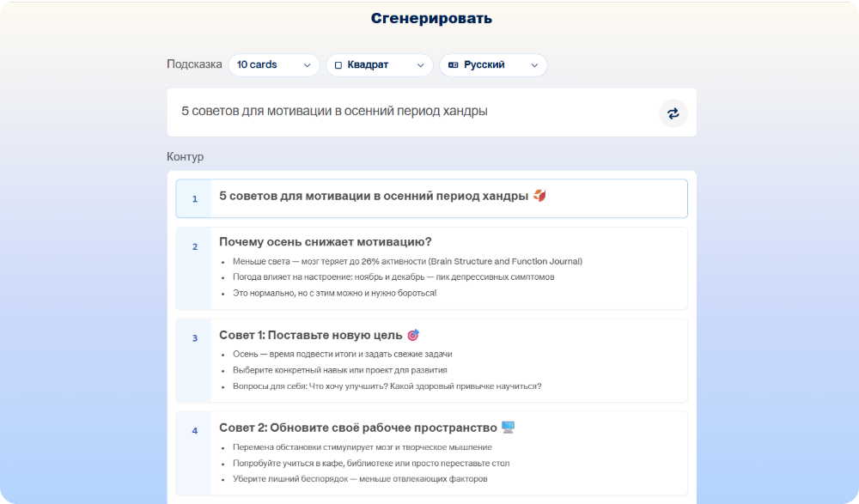Image resolution: width=859 pixels, height=504 pixels.
Task: Click the language flag icon beside Русский
Action: pos(453,65)
